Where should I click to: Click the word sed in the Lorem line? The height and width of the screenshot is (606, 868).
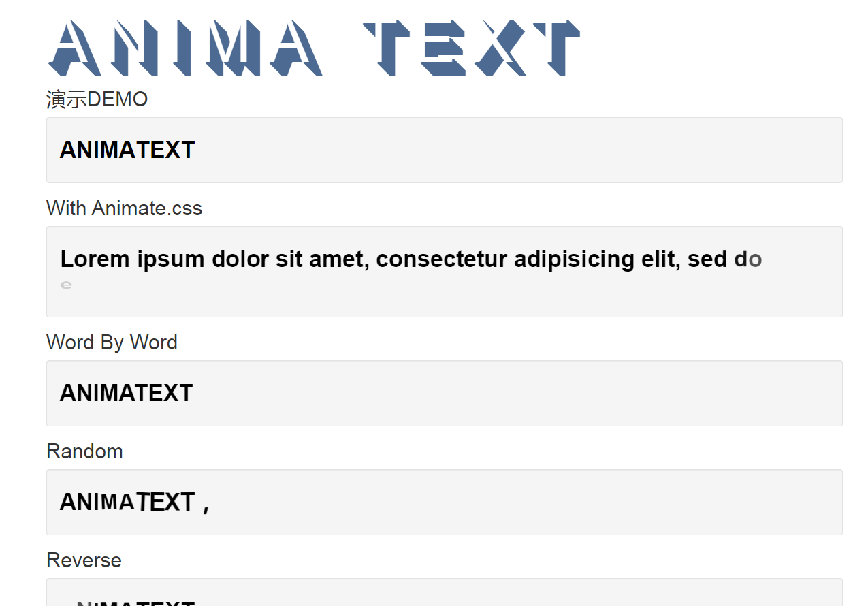click(x=707, y=259)
